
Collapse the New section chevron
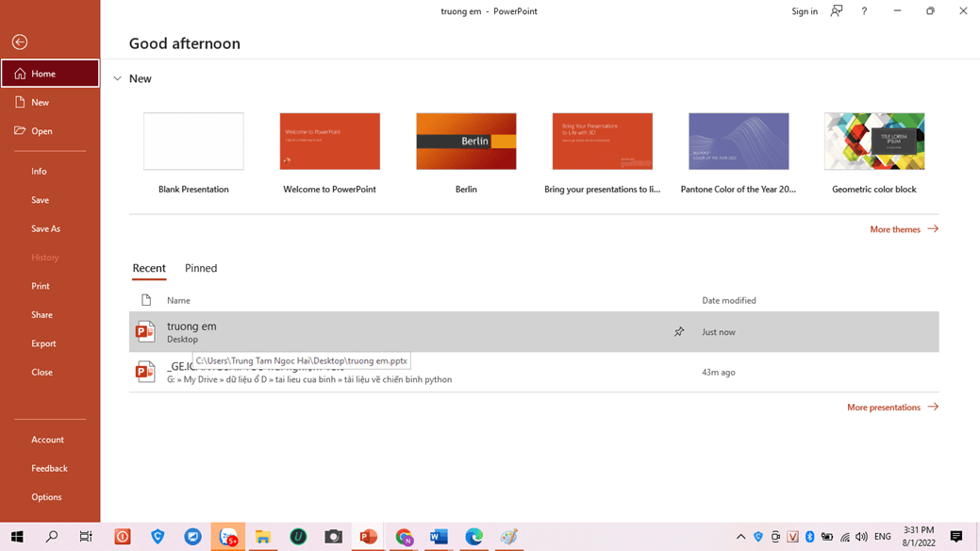pyautogui.click(x=118, y=79)
